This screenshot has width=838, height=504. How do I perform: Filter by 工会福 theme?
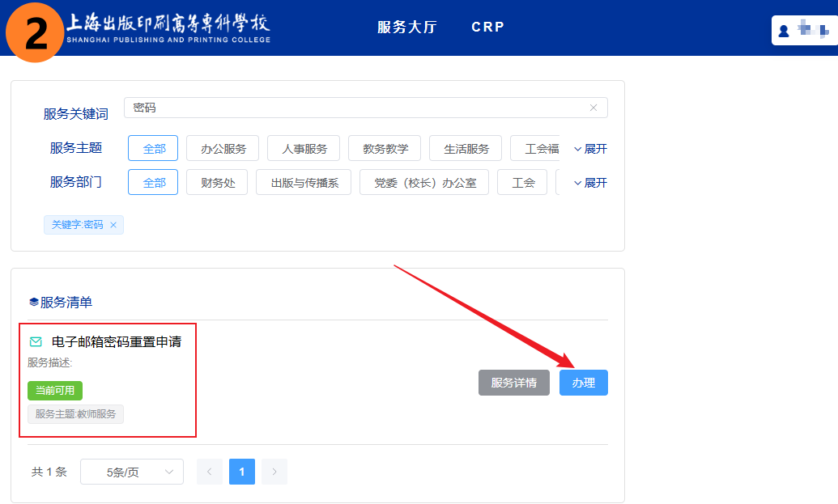[x=535, y=148]
